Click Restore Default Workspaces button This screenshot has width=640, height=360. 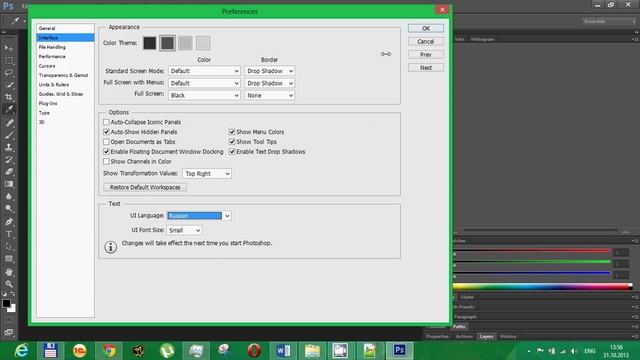[x=145, y=187]
